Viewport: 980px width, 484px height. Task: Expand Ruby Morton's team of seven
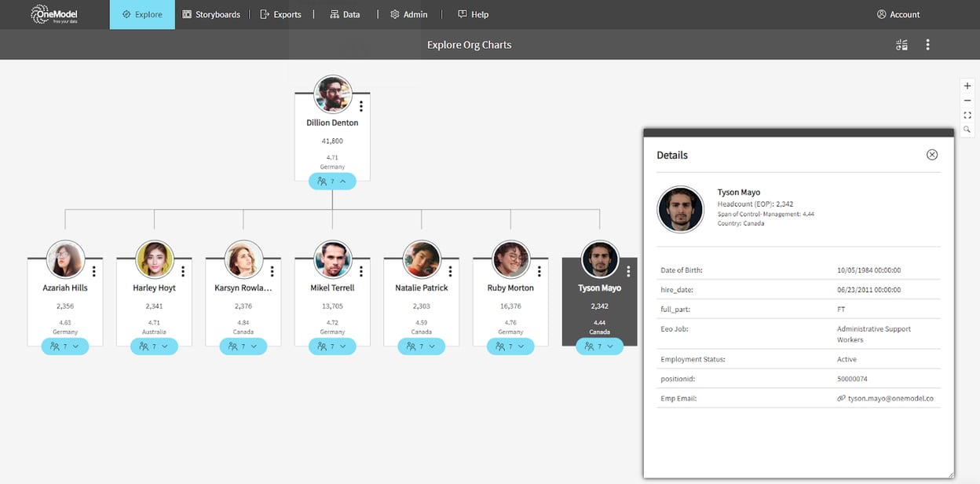coord(510,346)
